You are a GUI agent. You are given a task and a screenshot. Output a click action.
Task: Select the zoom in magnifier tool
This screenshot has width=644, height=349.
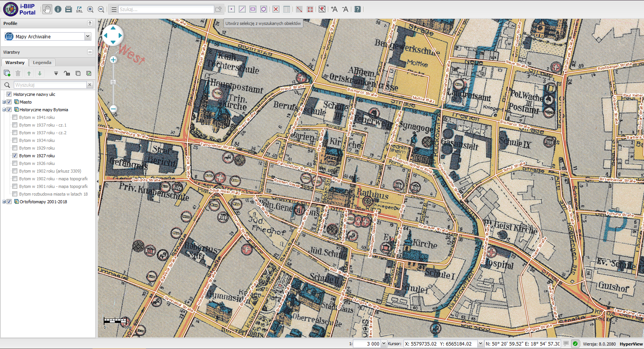click(x=90, y=9)
